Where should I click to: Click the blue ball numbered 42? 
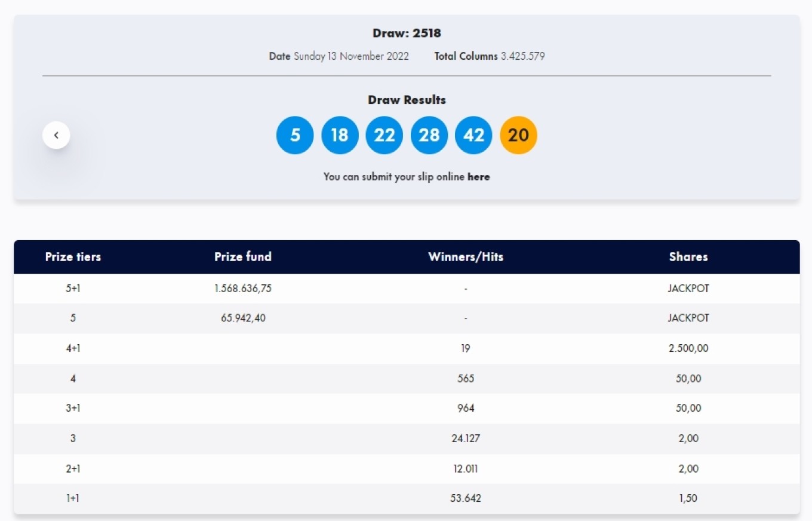(473, 135)
